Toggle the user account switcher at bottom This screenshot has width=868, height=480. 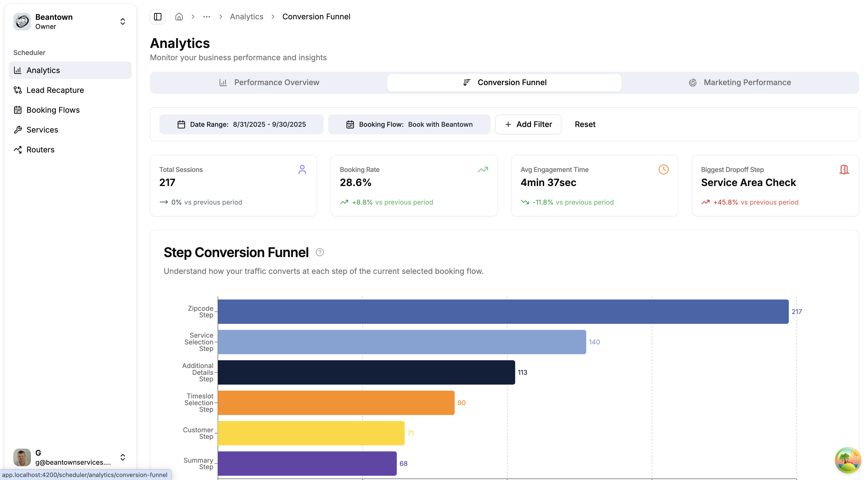coord(123,457)
